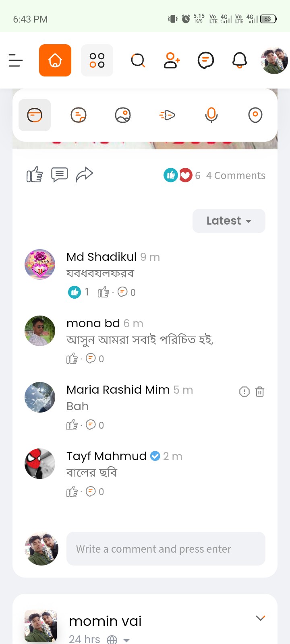The height and width of the screenshot is (644, 290).
Task: Focus the write a comment field
Action: coord(166,549)
